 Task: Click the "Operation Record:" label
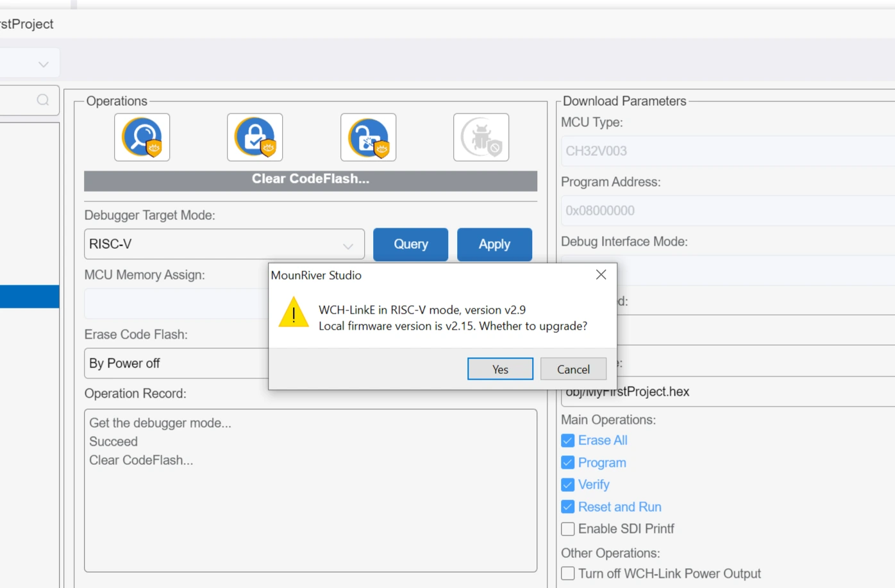coord(135,394)
